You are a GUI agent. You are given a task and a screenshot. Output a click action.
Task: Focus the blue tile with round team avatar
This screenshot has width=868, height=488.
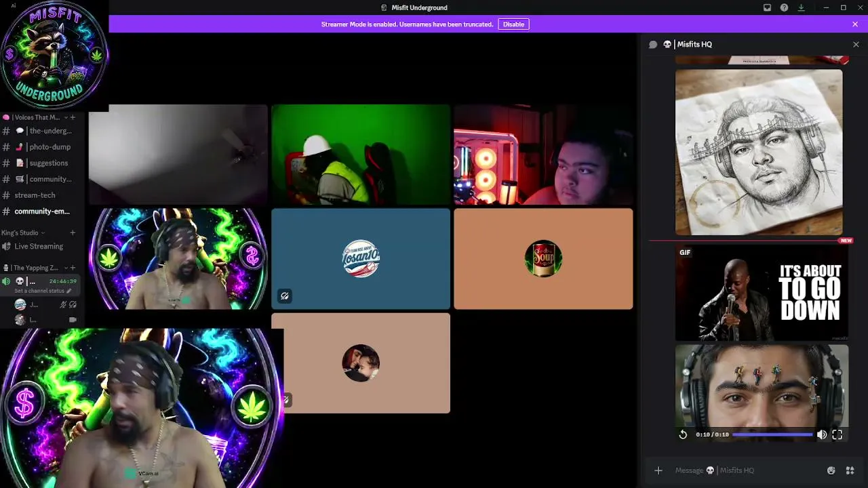(361, 259)
